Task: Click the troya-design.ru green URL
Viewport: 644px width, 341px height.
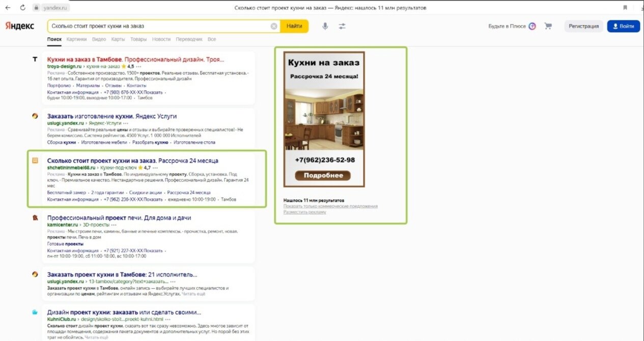Action: pyautogui.click(x=64, y=66)
